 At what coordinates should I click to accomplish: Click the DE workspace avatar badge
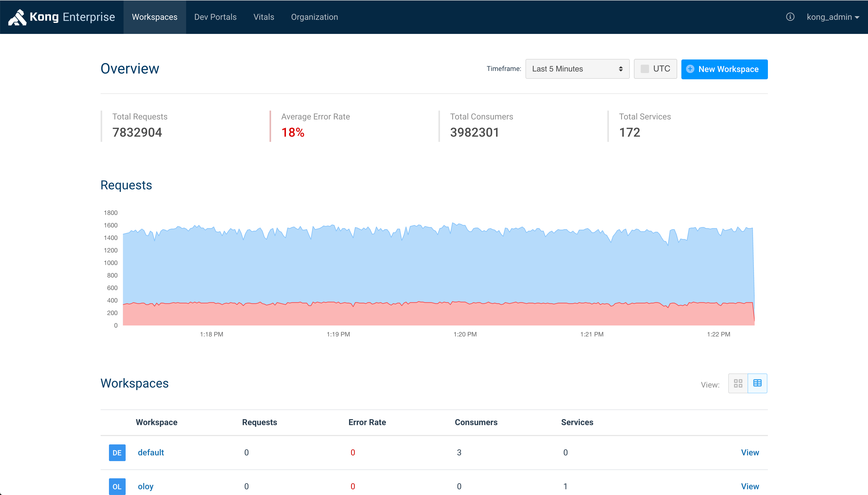tap(117, 452)
